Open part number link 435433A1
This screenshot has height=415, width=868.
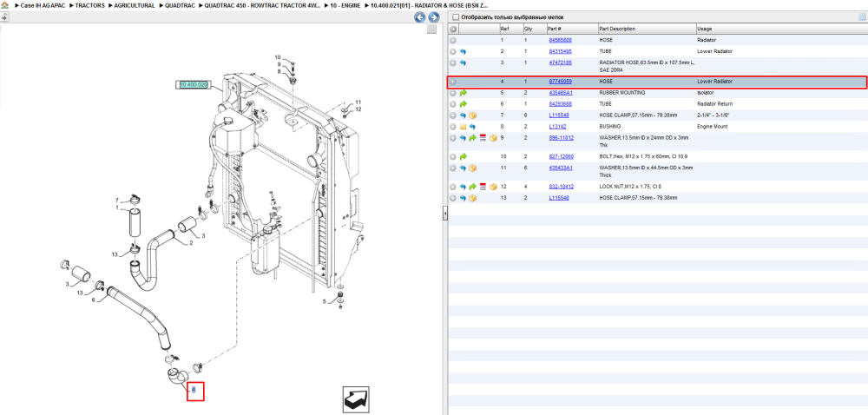[x=561, y=168]
